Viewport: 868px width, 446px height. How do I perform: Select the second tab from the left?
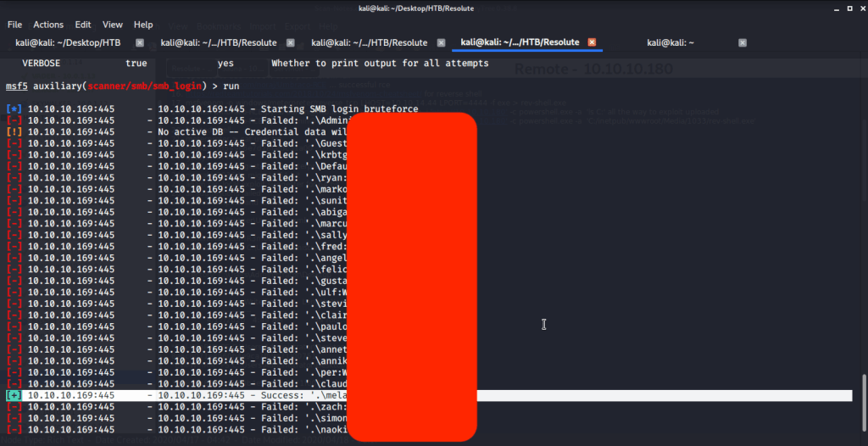(x=218, y=42)
